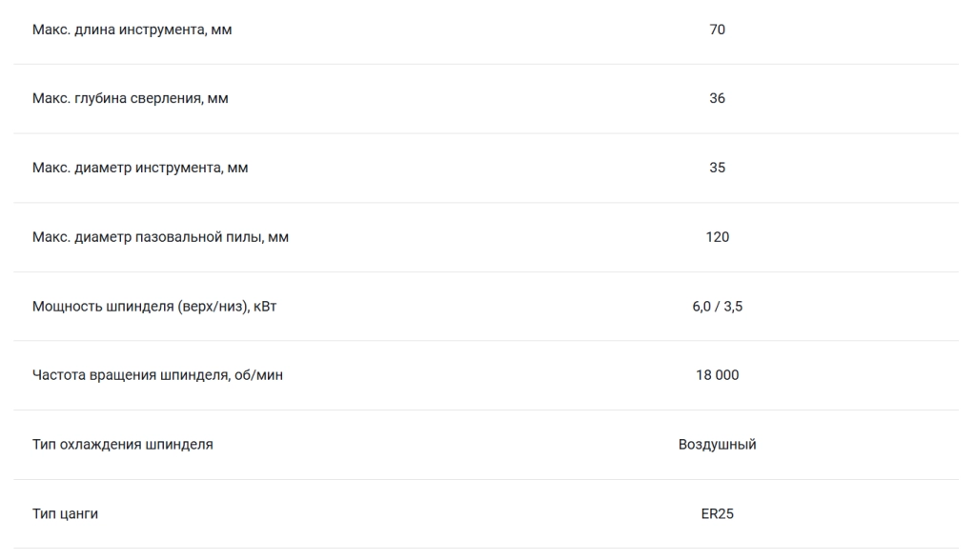Select the drilling depth value 36
This screenshot has width=976, height=560.
tap(717, 98)
